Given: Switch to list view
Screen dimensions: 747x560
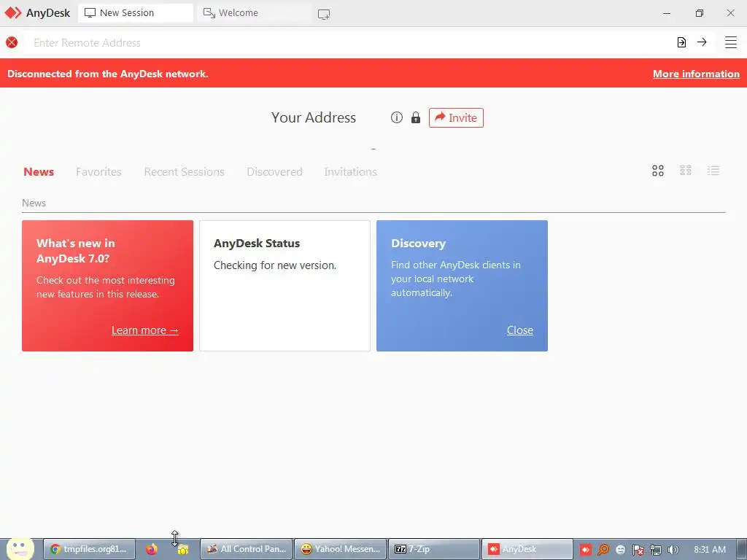Looking at the screenshot, I should [x=713, y=171].
